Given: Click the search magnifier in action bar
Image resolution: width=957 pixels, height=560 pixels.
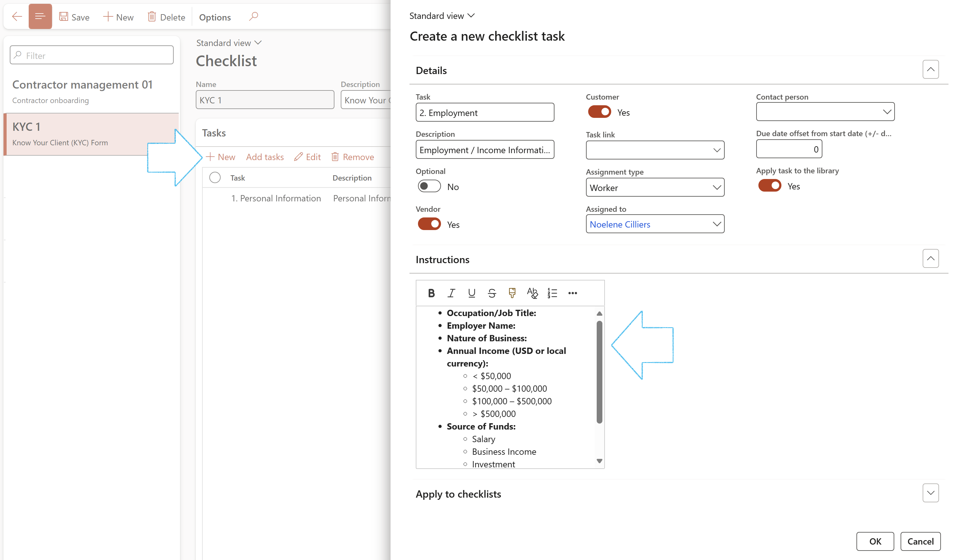Looking at the screenshot, I should 254,16.
